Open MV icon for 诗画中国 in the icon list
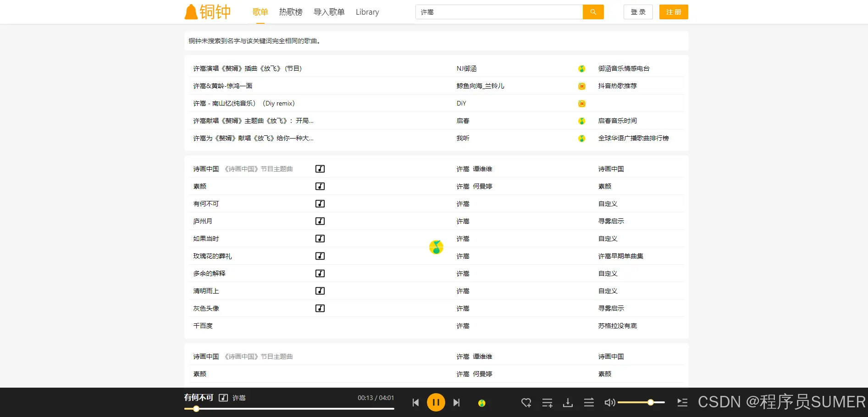 coord(320,169)
